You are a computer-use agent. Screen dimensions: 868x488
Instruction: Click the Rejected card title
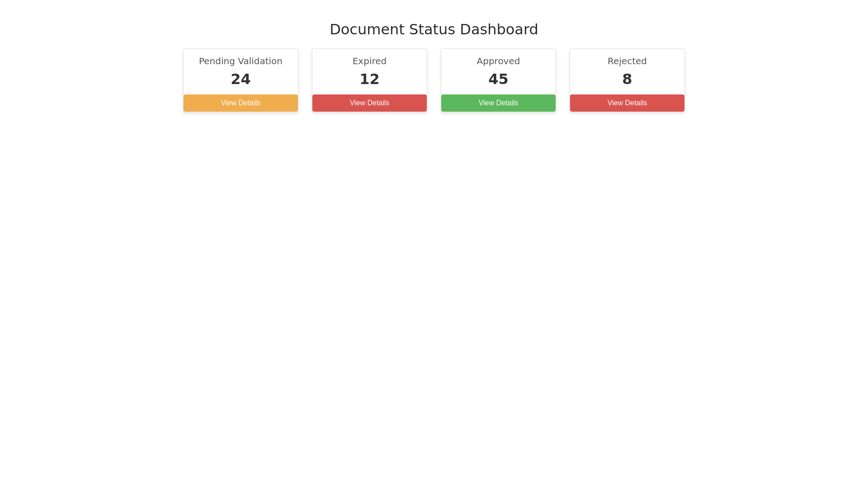(x=627, y=61)
